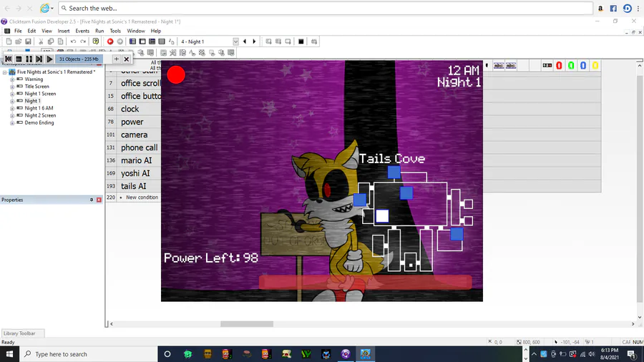Select the red 0 counter object column
Screen dimensions: 644x362
559,66
